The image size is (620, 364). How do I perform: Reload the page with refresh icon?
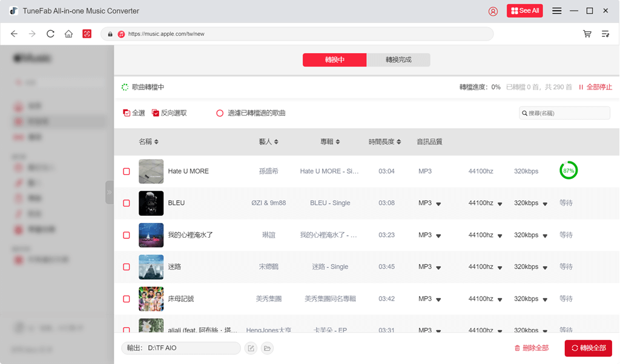click(50, 34)
